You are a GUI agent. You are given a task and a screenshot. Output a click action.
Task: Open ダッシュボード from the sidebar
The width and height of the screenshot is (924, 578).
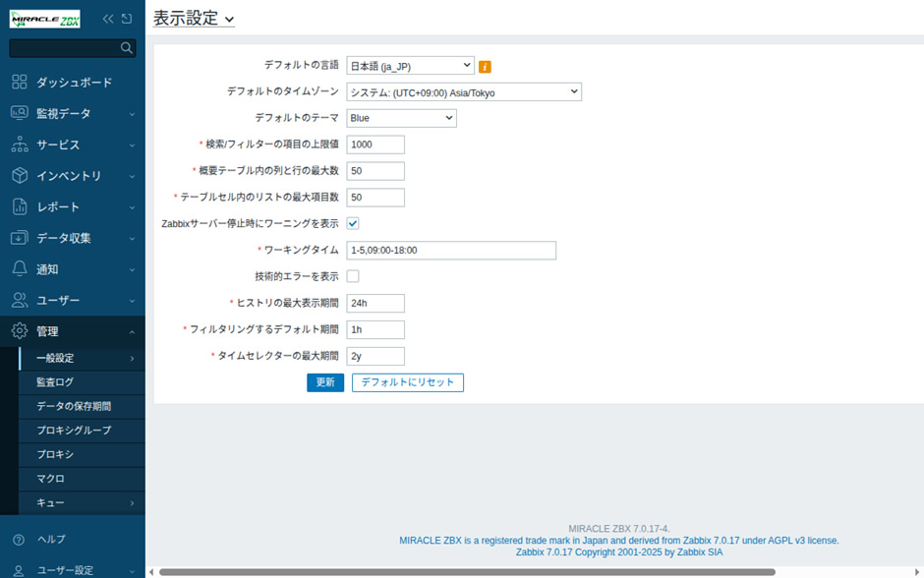[74, 83]
